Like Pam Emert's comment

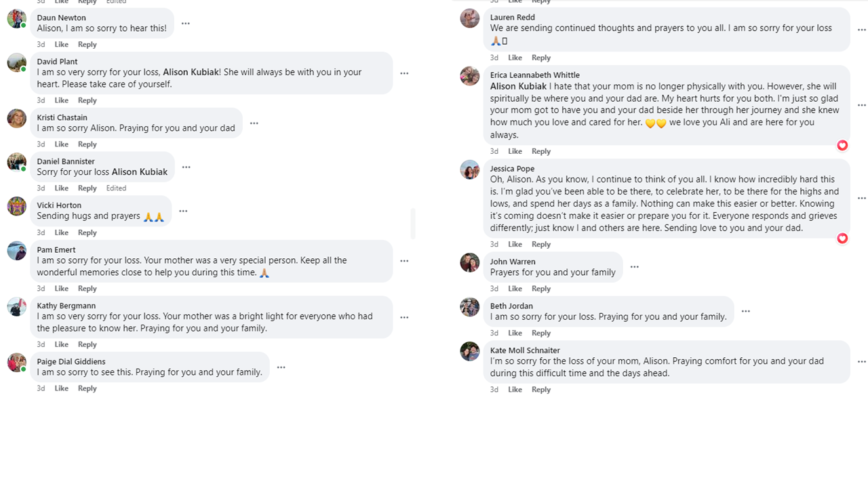pyautogui.click(x=62, y=289)
